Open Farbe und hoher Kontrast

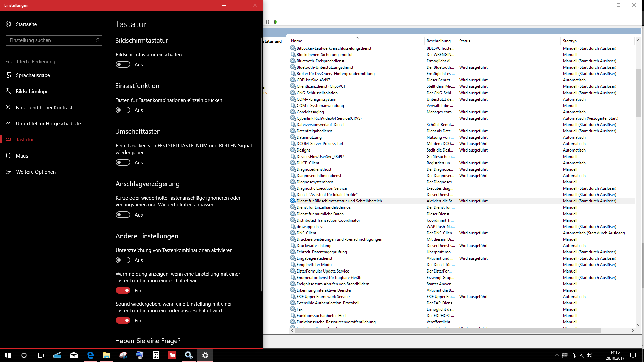pos(44,107)
